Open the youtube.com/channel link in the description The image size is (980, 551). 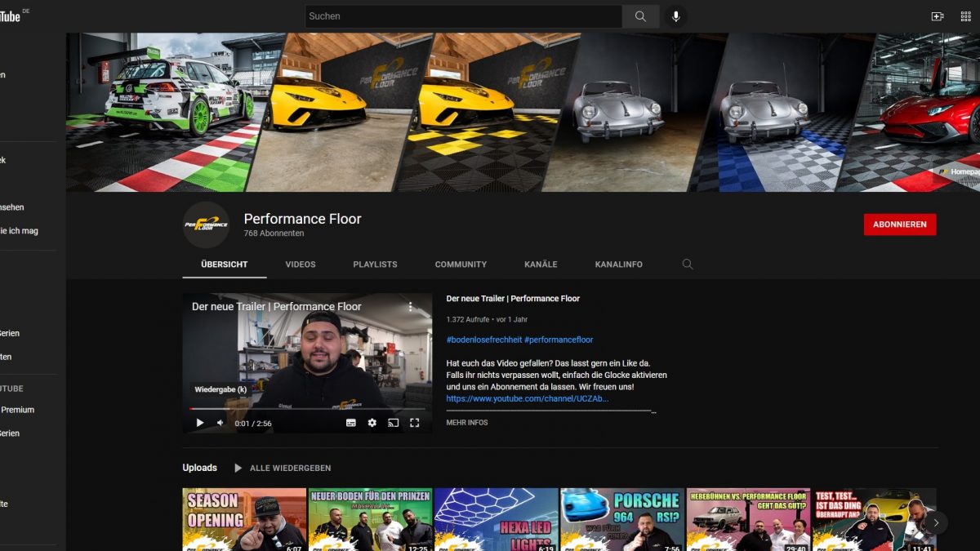tap(528, 398)
